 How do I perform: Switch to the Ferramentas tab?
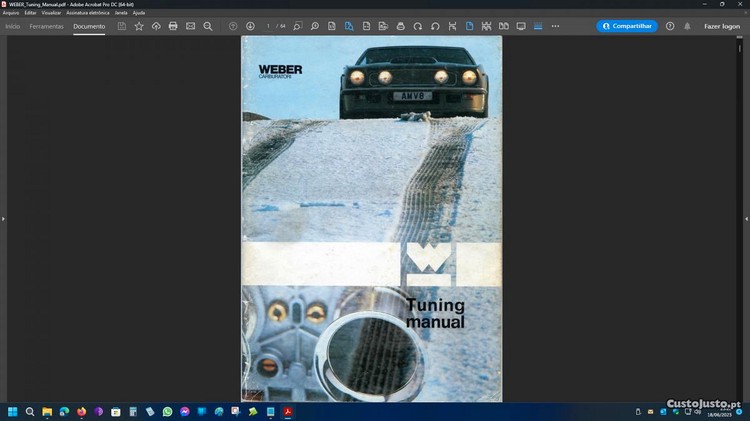(x=46, y=26)
